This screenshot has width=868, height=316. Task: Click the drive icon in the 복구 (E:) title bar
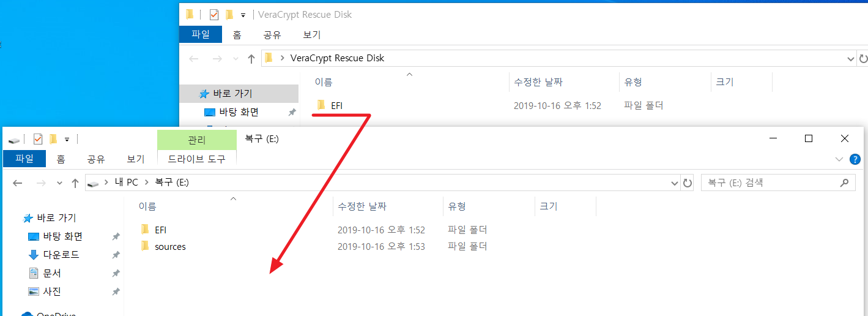click(14, 140)
